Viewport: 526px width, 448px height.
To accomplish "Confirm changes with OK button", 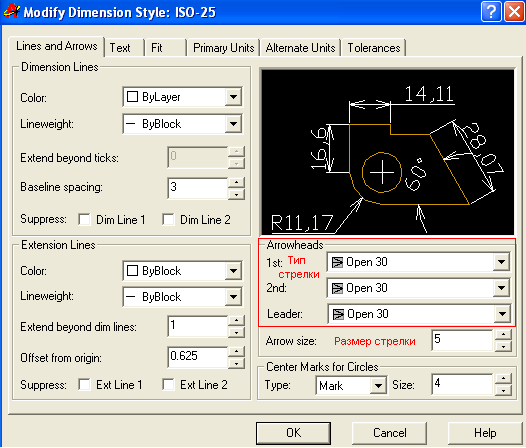I will (x=294, y=433).
